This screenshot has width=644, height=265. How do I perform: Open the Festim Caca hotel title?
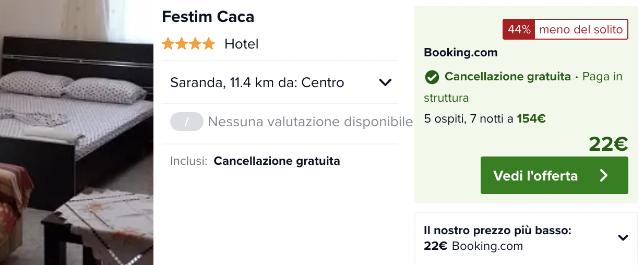[x=208, y=17]
